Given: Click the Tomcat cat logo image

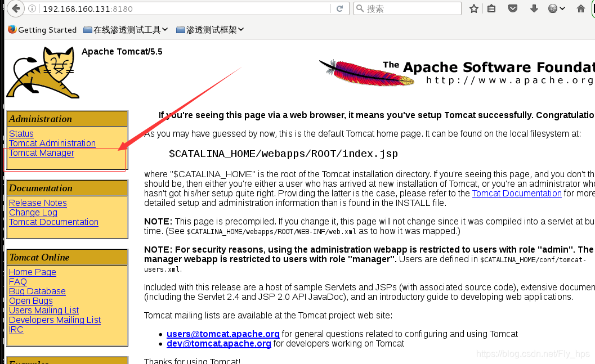Looking at the screenshot, I should 43,72.
